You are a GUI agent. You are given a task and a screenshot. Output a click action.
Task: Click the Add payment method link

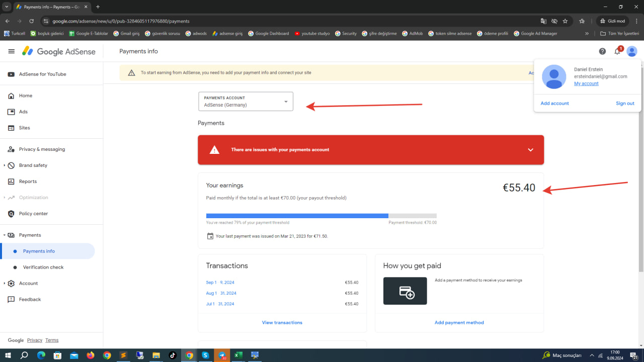point(459,322)
